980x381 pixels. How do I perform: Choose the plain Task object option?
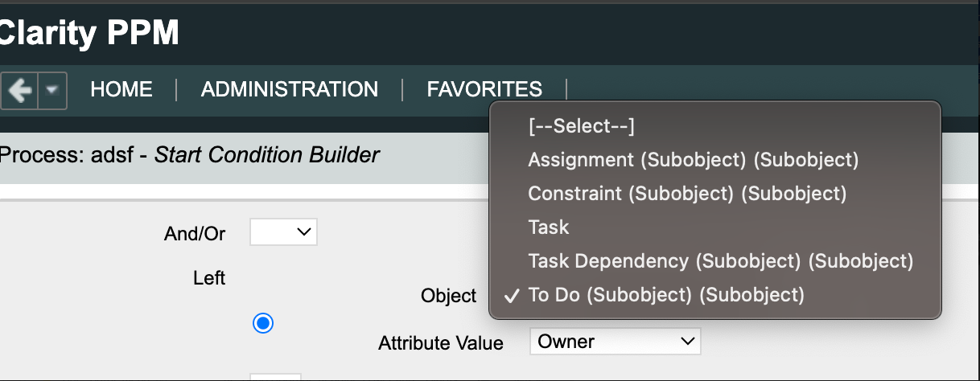549,227
